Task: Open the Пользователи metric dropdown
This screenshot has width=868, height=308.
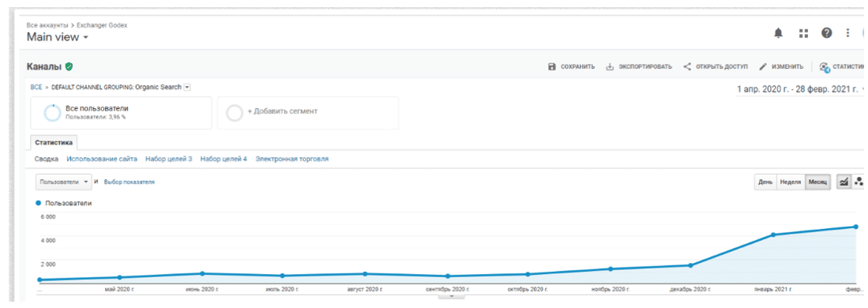Action: pyautogui.click(x=64, y=182)
